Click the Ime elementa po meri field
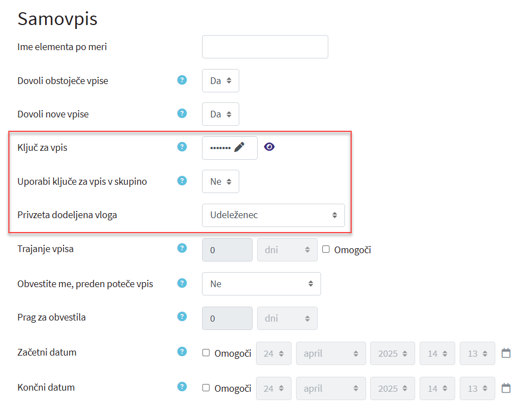The height and width of the screenshot is (409, 532). [265, 47]
